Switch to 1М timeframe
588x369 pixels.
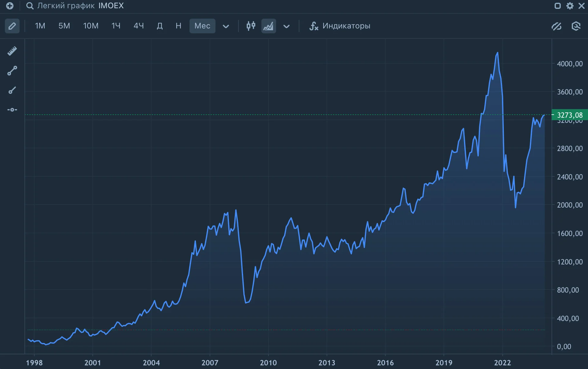(x=40, y=26)
